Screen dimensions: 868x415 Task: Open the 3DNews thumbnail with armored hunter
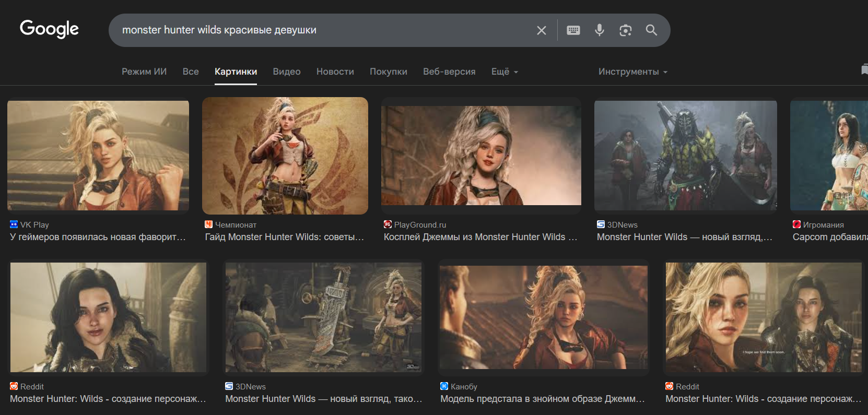click(x=685, y=156)
